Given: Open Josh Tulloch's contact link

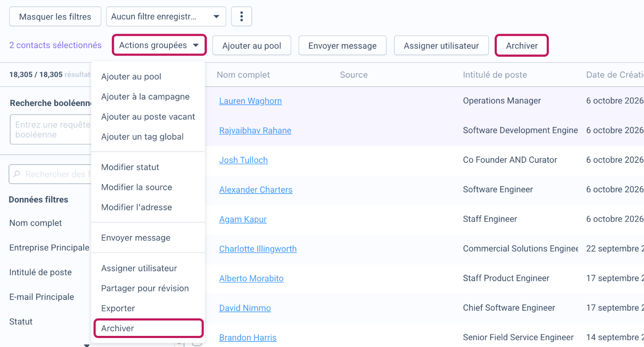Looking at the screenshot, I should (243, 160).
